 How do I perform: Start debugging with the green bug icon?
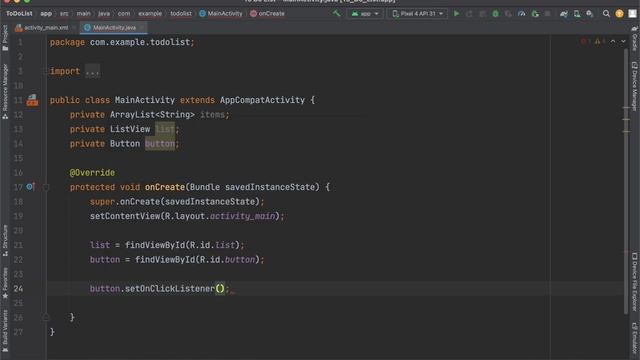pyautogui.click(x=495, y=13)
